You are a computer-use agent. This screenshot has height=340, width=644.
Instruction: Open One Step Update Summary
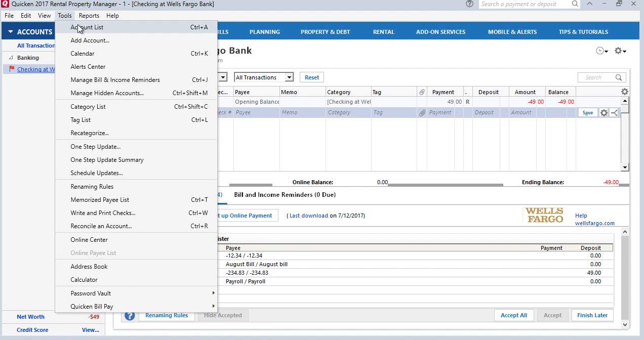coord(136,160)
